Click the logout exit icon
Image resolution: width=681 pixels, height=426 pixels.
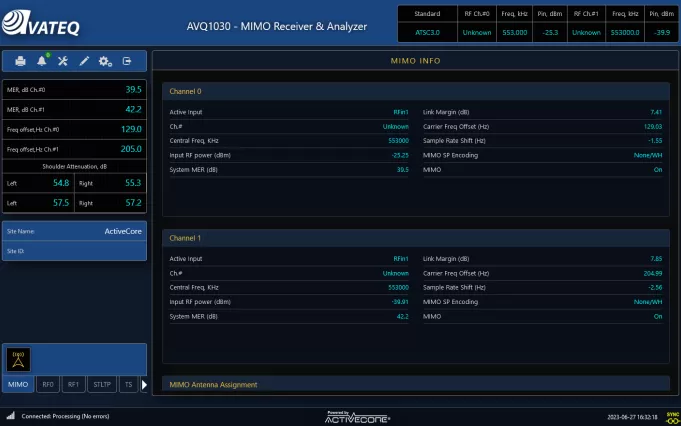click(x=127, y=61)
